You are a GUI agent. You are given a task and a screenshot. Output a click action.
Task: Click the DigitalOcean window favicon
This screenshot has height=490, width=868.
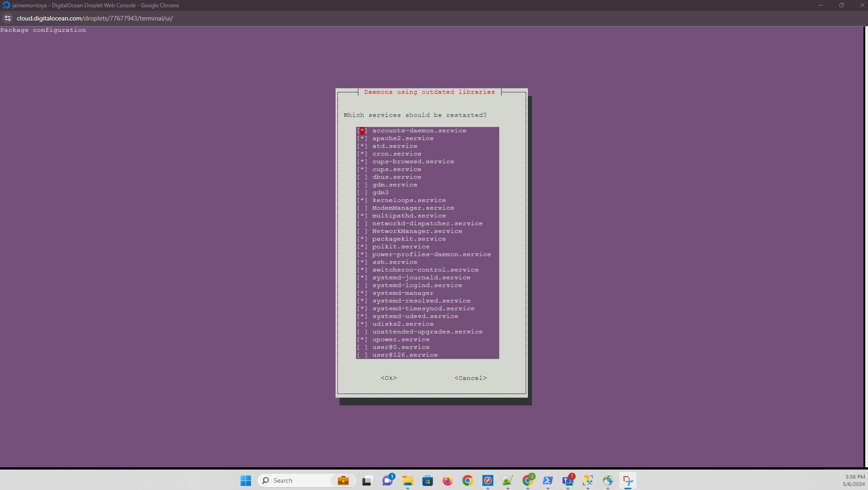point(6,5)
